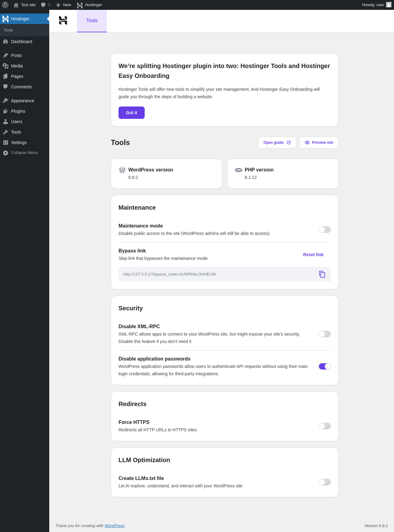Screen dimensions: 394x532
Task: Click the Appearance paintbrush icon
Action: click(6, 101)
